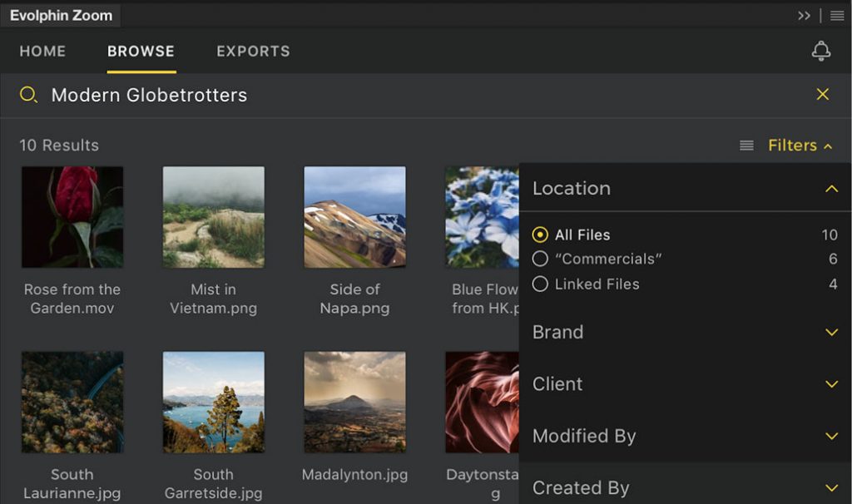Open the Rose from the Garden thumbnail
Image resolution: width=852 pixels, height=504 pixels.
72,217
